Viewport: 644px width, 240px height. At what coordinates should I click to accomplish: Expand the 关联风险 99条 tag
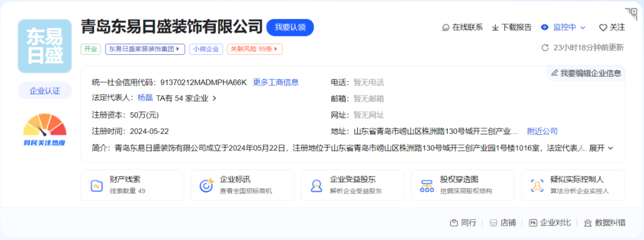click(255, 50)
